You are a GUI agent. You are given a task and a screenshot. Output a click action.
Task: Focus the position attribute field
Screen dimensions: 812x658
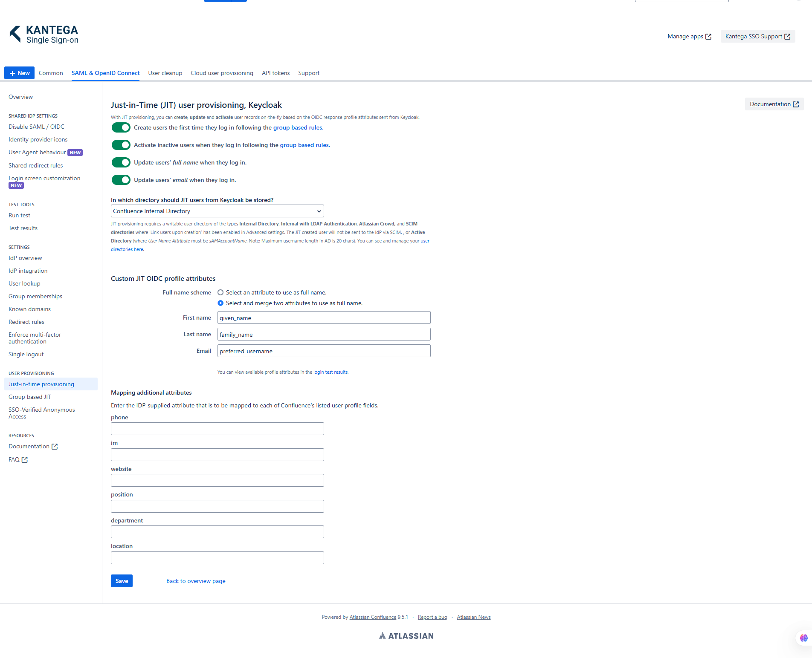click(217, 507)
